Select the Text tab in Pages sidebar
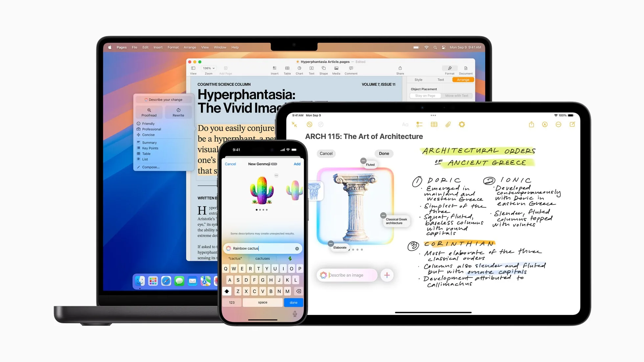Screen dimensions: 644x362 (441, 79)
